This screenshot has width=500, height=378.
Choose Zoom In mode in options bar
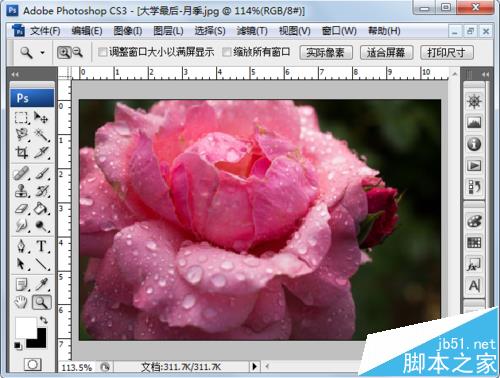[64, 52]
